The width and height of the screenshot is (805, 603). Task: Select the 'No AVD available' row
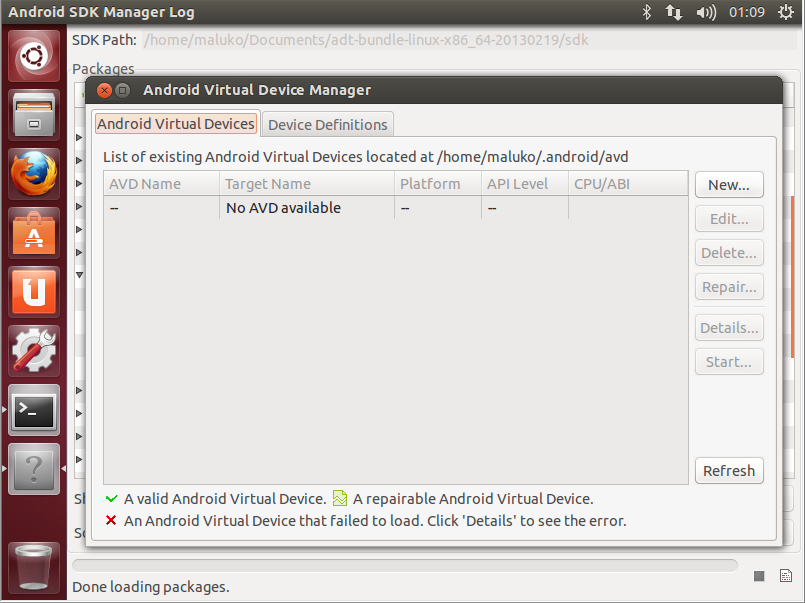[395, 208]
